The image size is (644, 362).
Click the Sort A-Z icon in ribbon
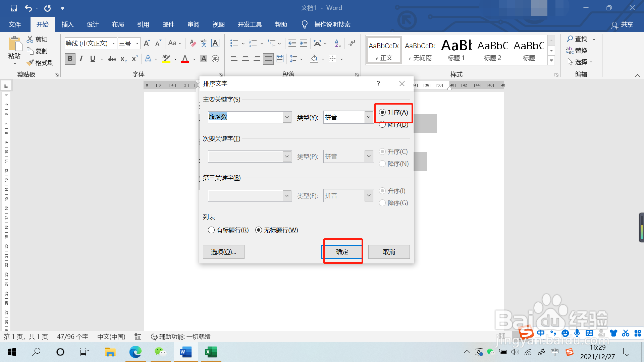point(338,43)
